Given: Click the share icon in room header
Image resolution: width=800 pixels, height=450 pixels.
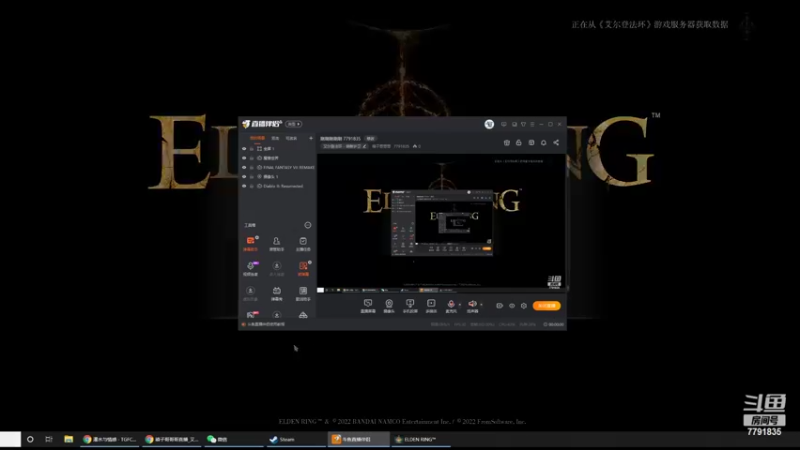Looking at the screenshot, I should [x=556, y=143].
